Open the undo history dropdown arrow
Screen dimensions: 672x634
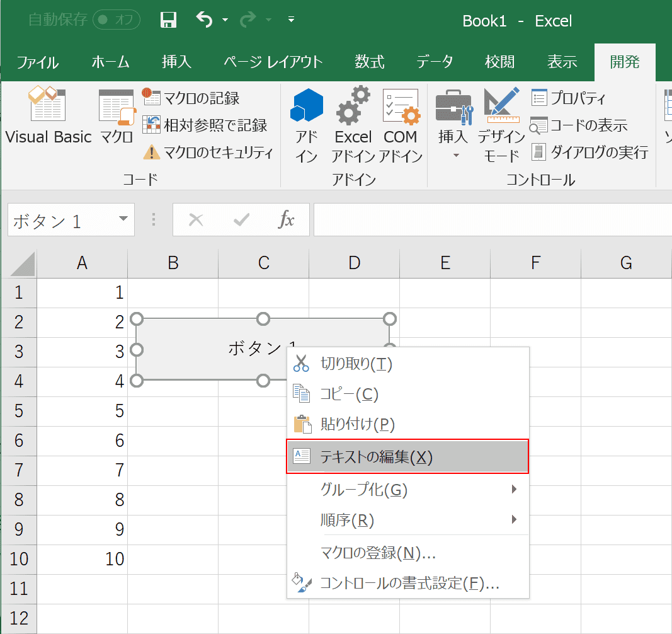[225, 20]
